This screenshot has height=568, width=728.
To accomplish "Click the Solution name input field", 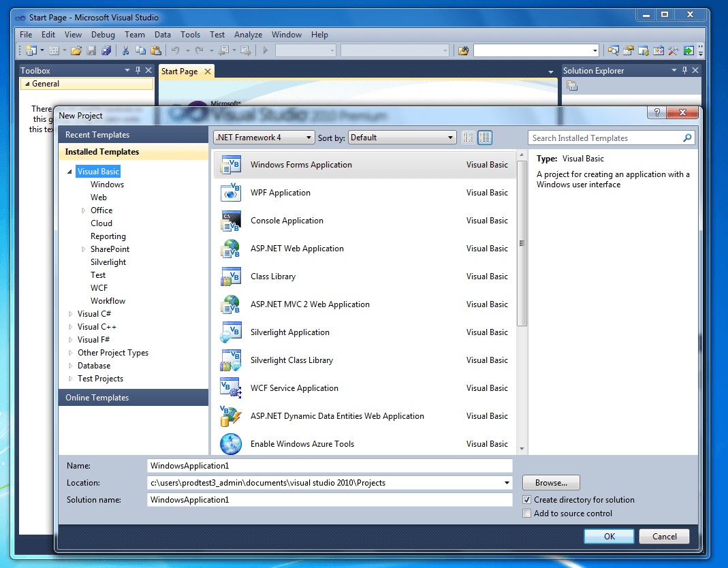I will click(x=330, y=500).
